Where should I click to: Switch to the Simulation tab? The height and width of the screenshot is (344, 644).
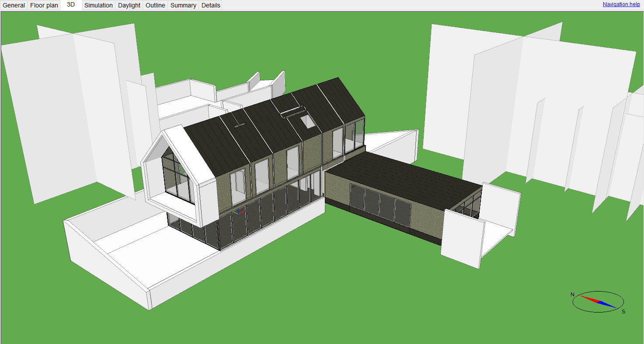(x=98, y=5)
